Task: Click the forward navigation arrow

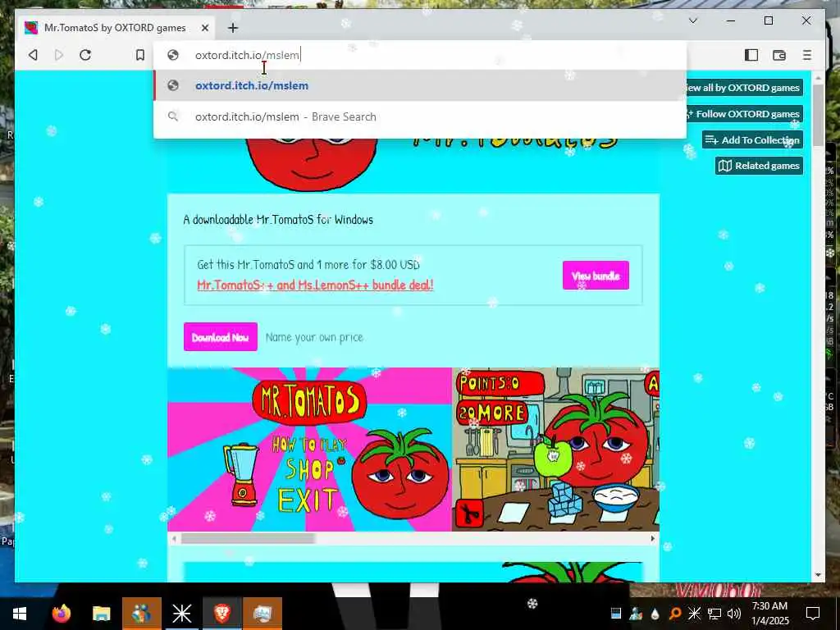Action: [59, 55]
